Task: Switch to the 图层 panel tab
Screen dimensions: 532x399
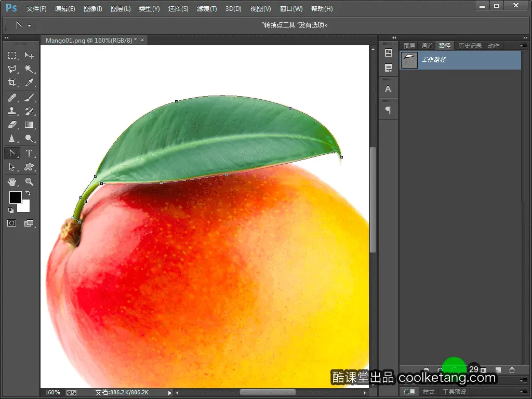Action: [409, 46]
